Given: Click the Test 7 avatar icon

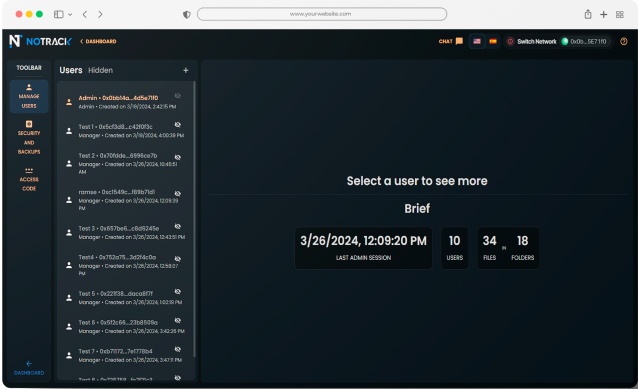Looking at the screenshot, I should [x=69, y=355].
